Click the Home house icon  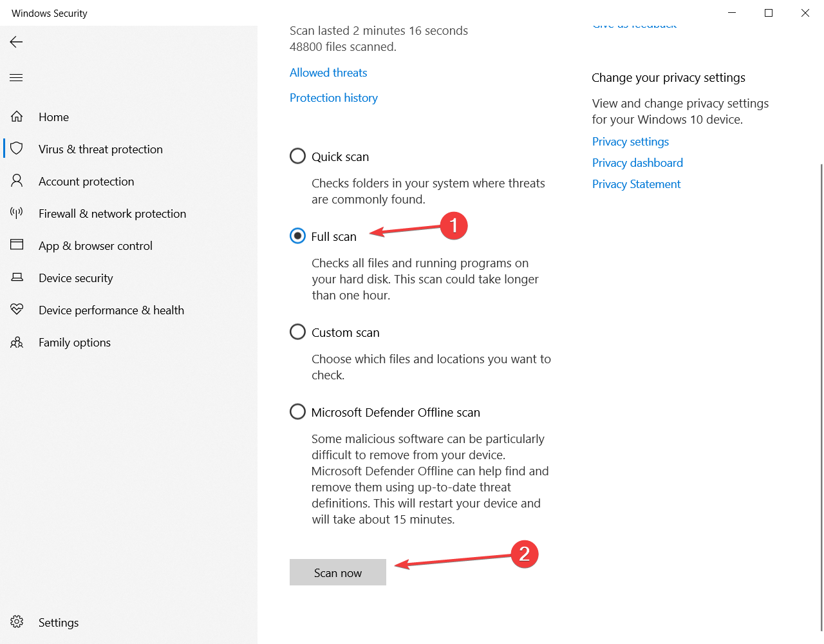17,117
